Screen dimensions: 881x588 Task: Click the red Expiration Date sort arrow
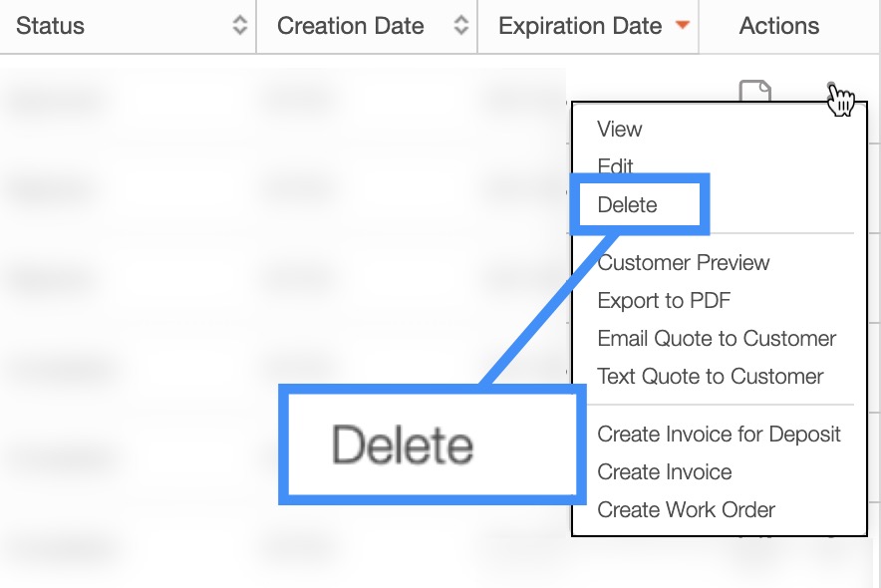tap(683, 26)
